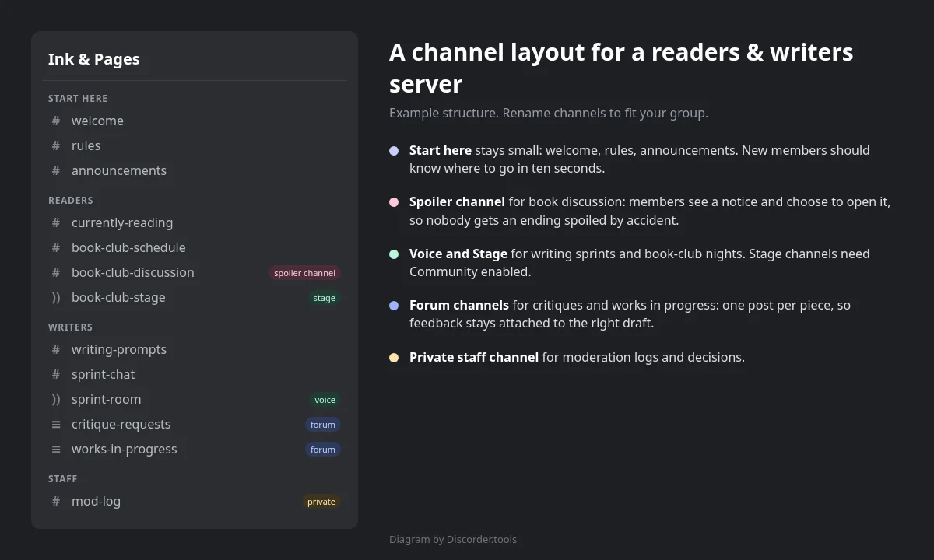The height and width of the screenshot is (560, 934).
Task: Click the 'Voice and Stage' bold text
Action: coord(458,254)
